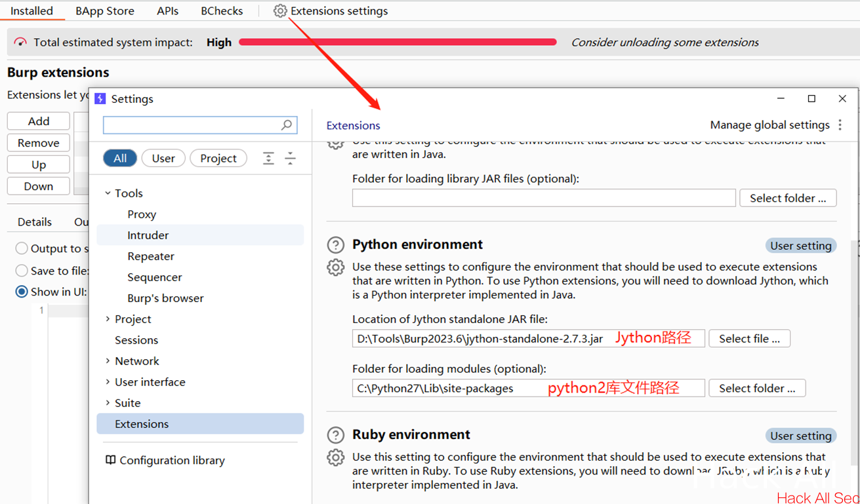Open Ruby environment gear options

pyautogui.click(x=336, y=457)
